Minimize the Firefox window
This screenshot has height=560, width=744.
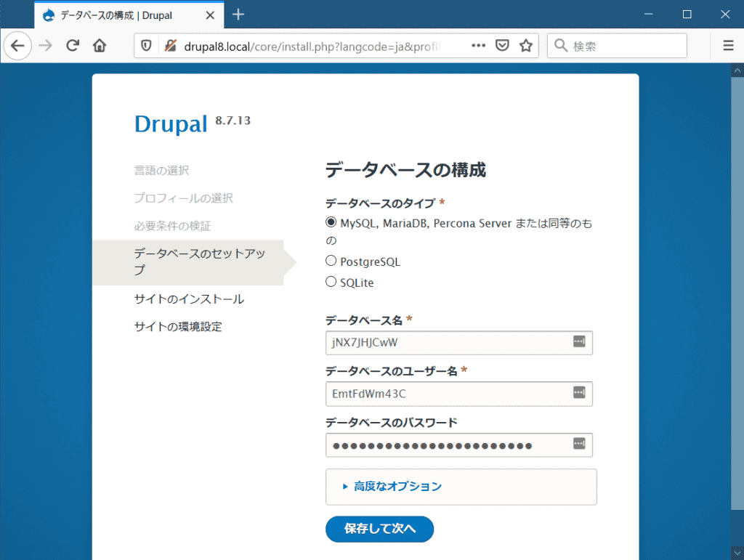[649, 15]
